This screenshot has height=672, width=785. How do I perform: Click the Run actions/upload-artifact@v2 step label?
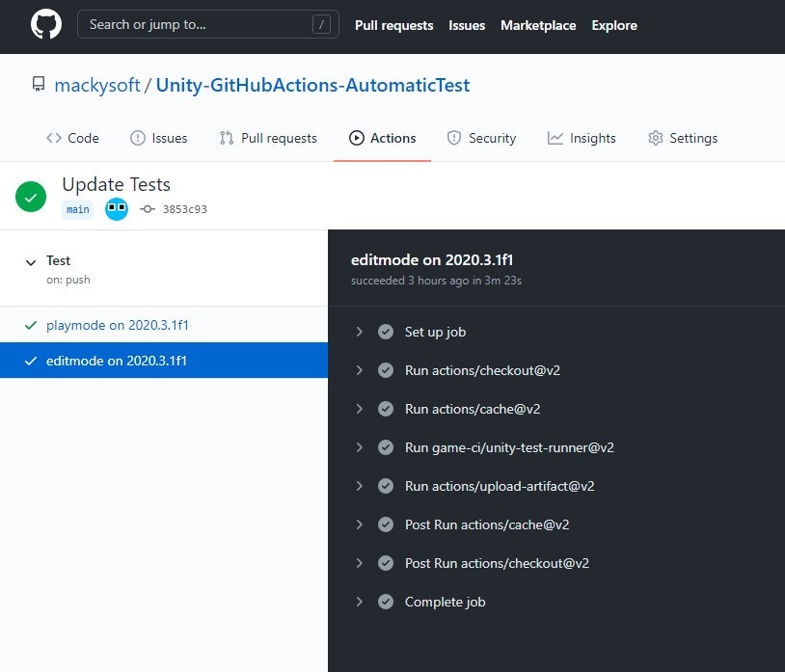pyautogui.click(x=500, y=486)
